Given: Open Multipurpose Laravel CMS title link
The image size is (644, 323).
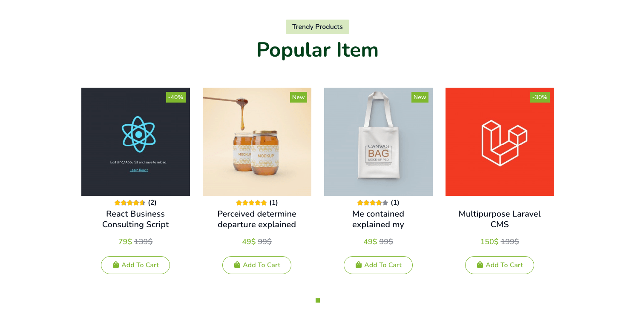Looking at the screenshot, I should click(500, 219).
